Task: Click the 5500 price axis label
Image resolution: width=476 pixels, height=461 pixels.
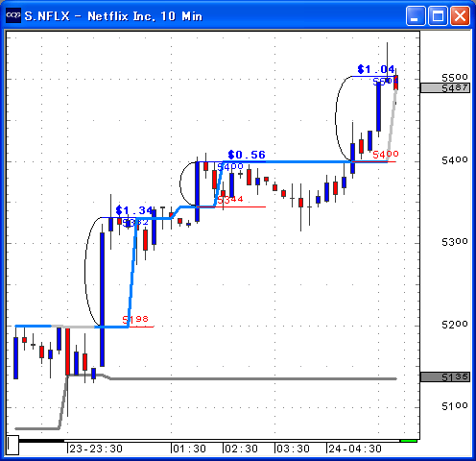Action: (x=455, y=78)
